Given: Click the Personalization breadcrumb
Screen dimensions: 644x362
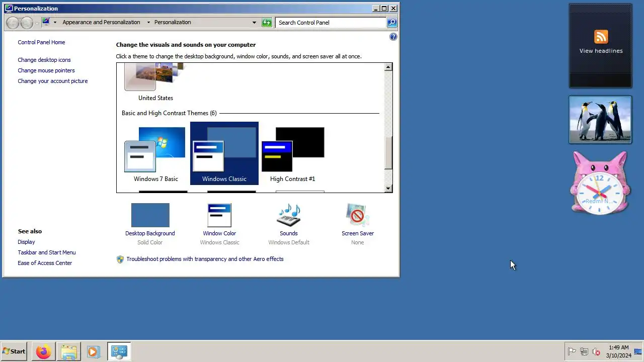Looking at the screenshot, I should (173, 22).
